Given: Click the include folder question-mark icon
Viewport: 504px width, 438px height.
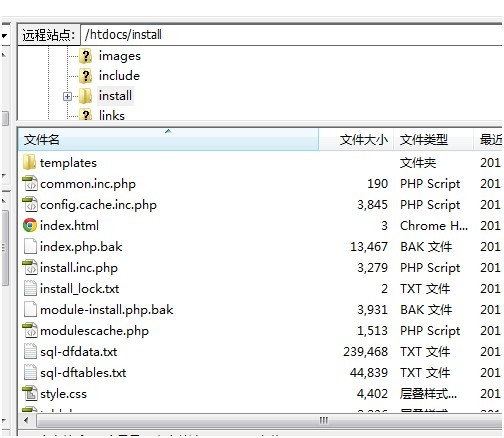Looking at the screenshot, I should (86, 76).
